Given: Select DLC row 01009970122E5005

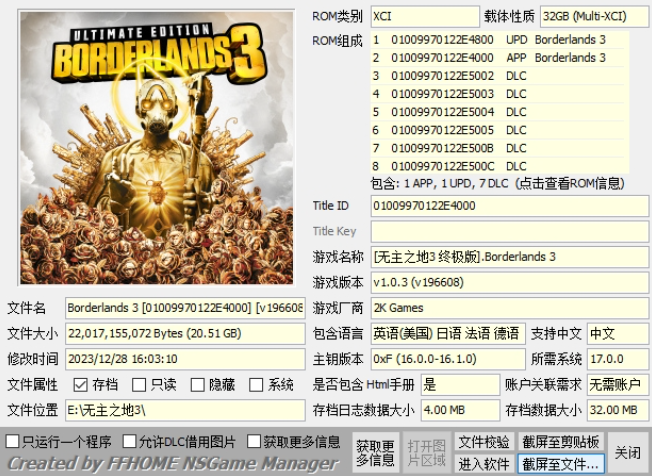Looking at the screenshot, I should point(499,130).
